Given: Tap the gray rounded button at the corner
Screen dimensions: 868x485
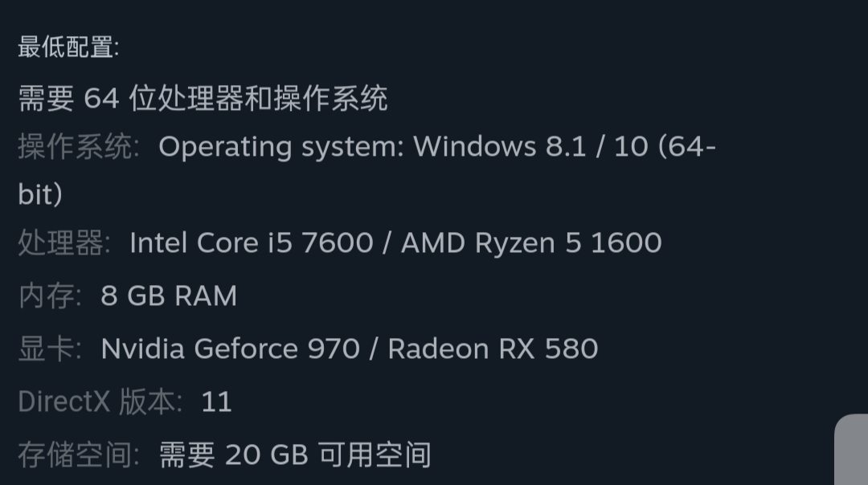Looking at the screenshot, I should click(851, 450).
